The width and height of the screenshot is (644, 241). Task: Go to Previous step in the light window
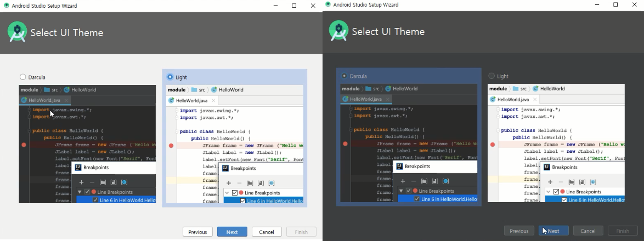click(x=197, y=232)
